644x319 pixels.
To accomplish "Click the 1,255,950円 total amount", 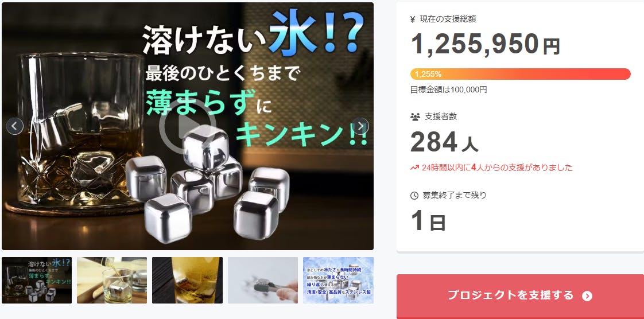I will (x=485, y=44).
